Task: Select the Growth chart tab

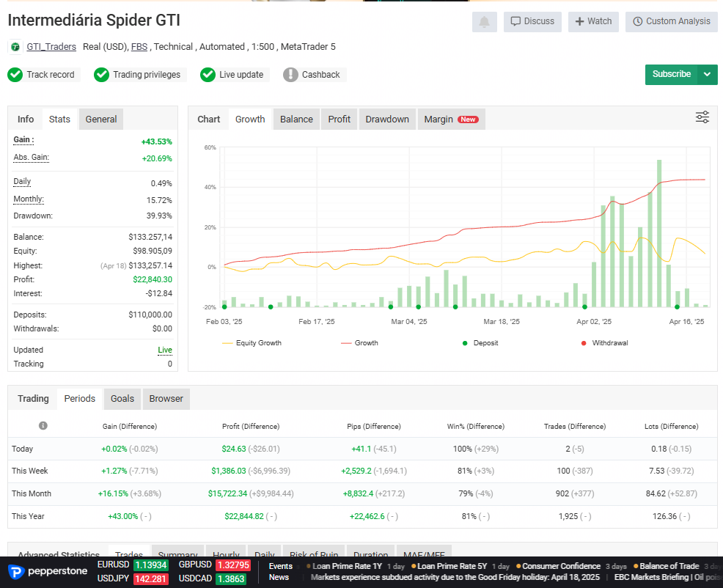Action: [250, 119]
